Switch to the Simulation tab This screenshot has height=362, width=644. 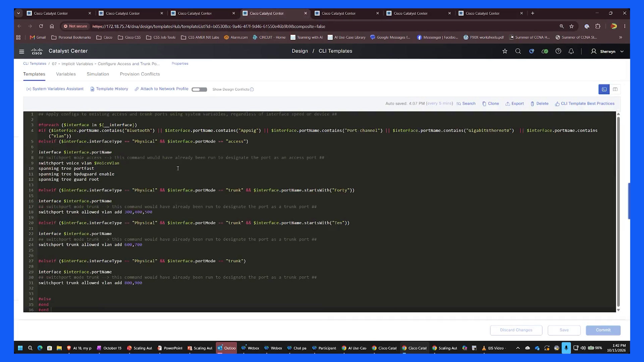[98, 74]
